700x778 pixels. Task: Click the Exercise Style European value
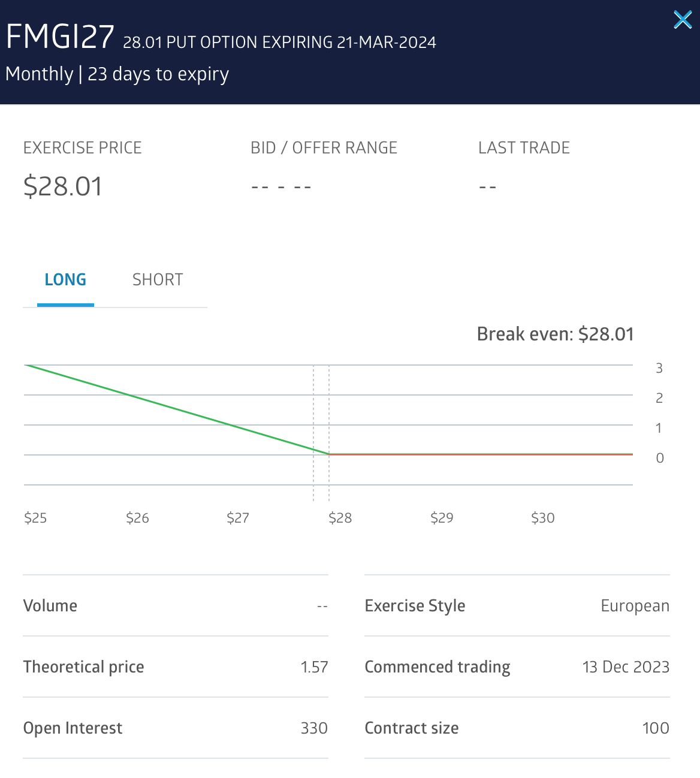coord(635,606)
